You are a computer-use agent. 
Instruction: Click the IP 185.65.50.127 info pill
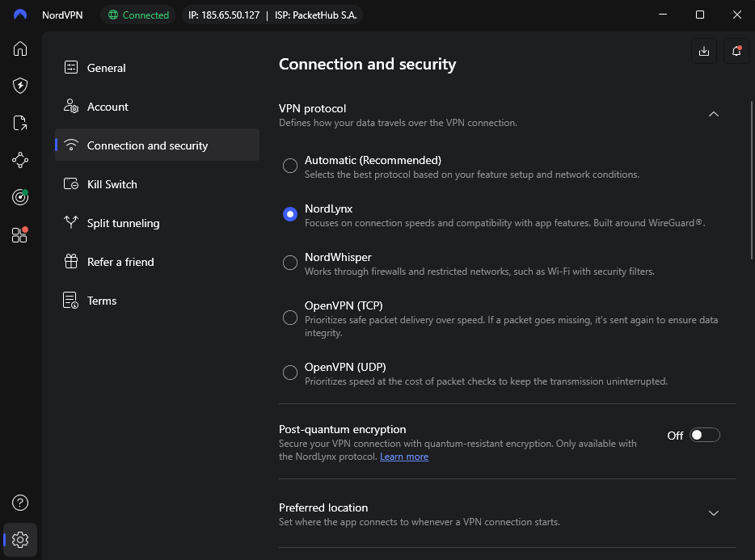coord(272,15)
